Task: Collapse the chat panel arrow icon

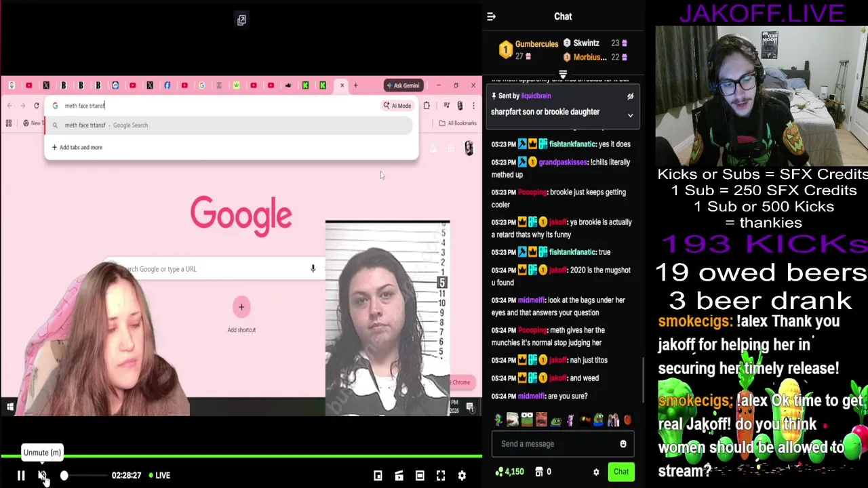Action: pyautogui.click(x=492, y=17)
